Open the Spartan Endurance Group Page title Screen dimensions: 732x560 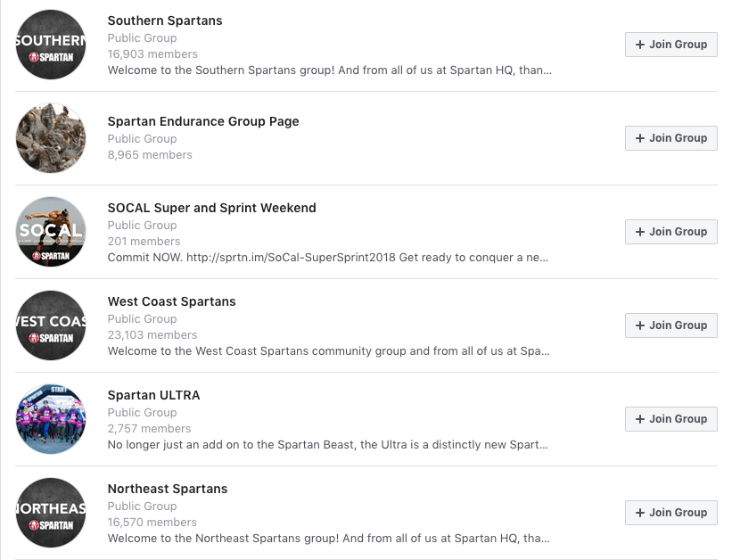pyautogui.click(x=203, y=121)
